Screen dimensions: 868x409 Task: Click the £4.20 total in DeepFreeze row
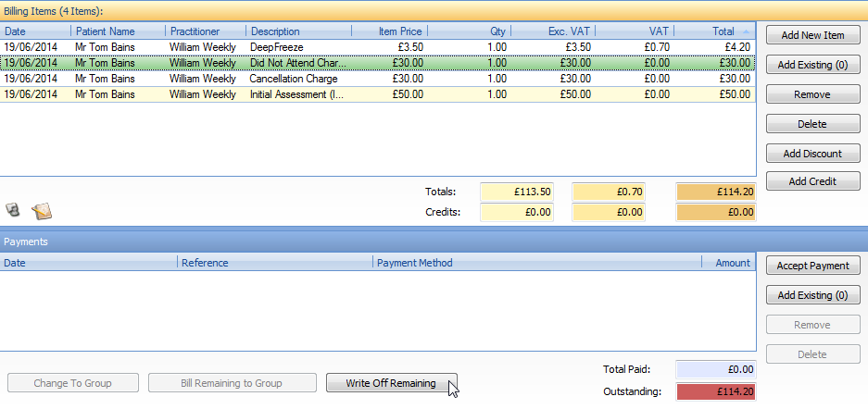[x=737, y=47]
